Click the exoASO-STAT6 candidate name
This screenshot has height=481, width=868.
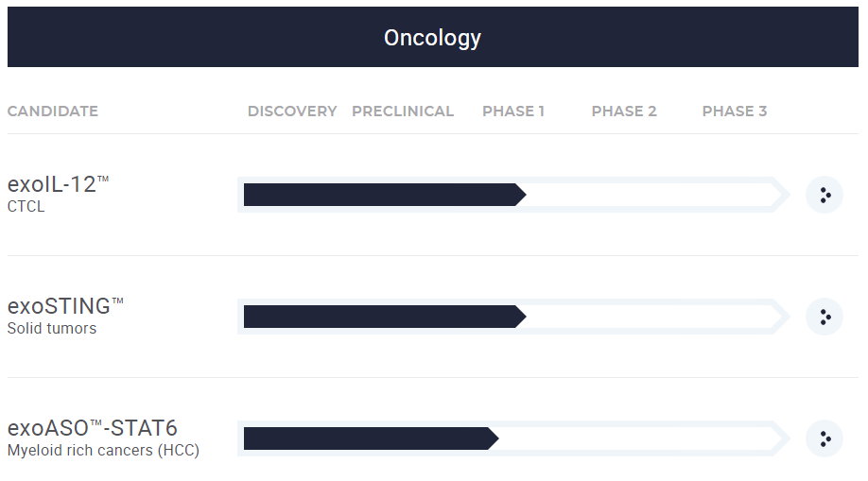click(x=92, y=428)
